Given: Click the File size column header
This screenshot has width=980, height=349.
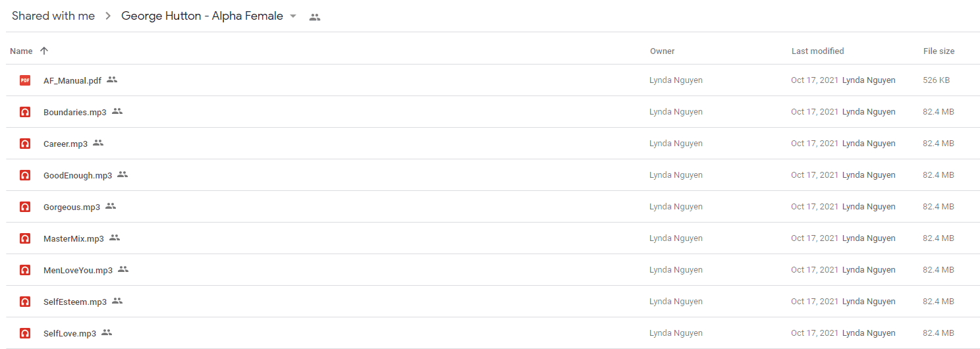Looking at the screenshot, I should 939,51.
